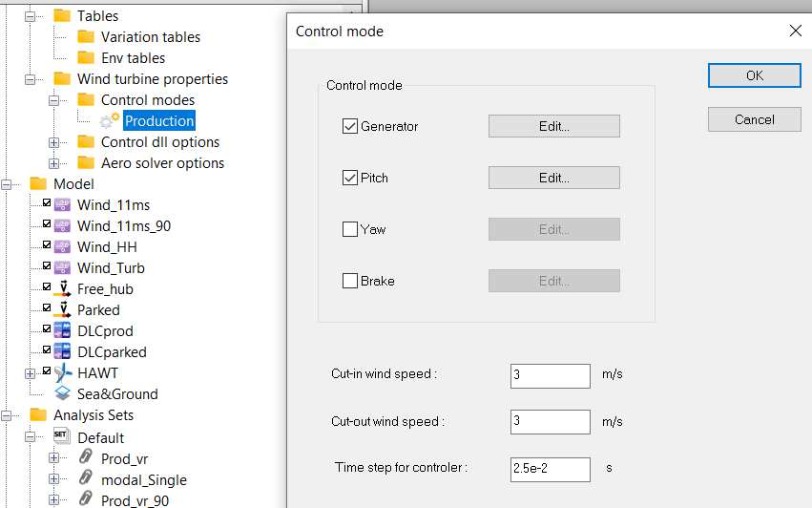The image size is (812, 508).
Task: Click OK to confirm control mode
Action: pos(754,75)
